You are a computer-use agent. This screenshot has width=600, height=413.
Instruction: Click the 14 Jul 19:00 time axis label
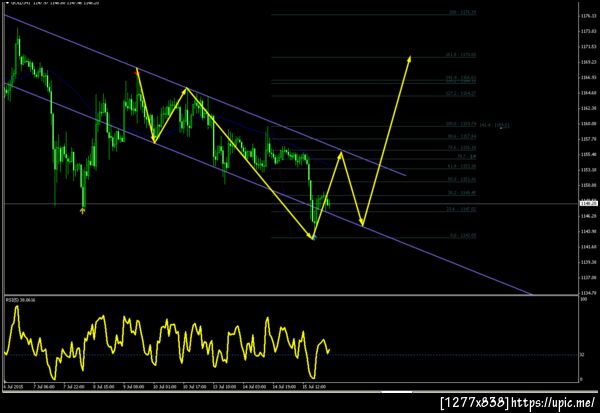click(x=284, y=387)
